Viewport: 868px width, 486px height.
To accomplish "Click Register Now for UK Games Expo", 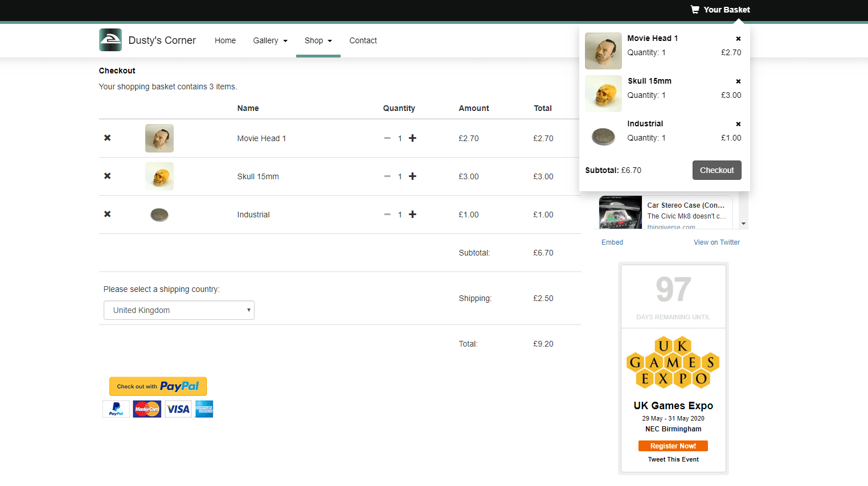I will tap(673, 446).
